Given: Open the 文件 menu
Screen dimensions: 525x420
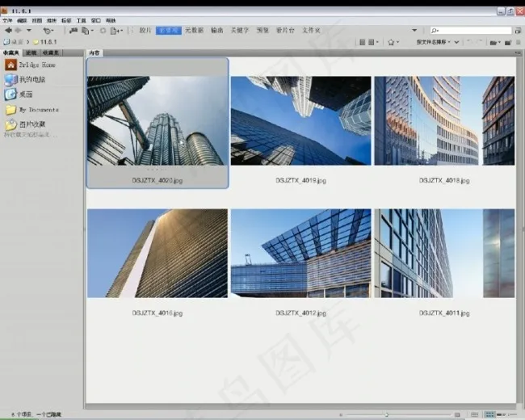Looking at the screenshot, I should click(7, 19).
